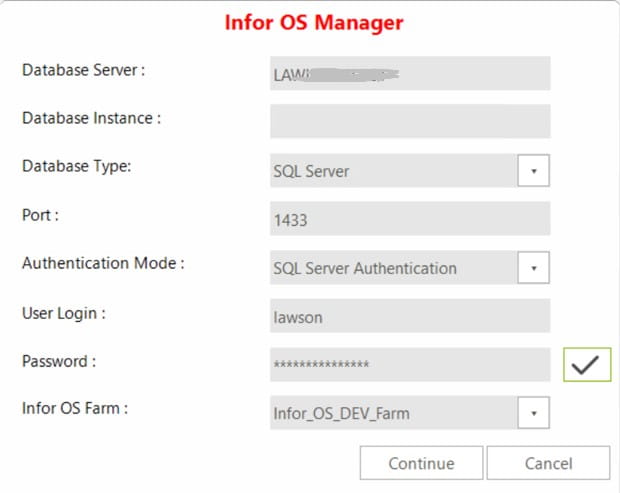Click the checkmark validate button beside Password
This screenshot has height=493, width=620.
tap(587, 365)
